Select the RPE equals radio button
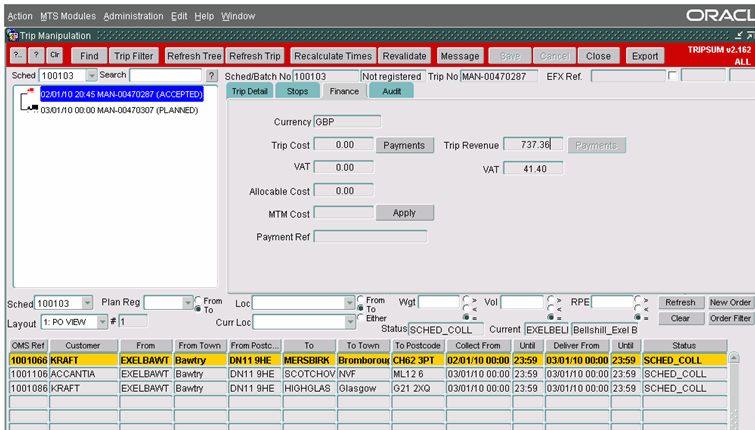755x430 pixels. click(638, 317)
